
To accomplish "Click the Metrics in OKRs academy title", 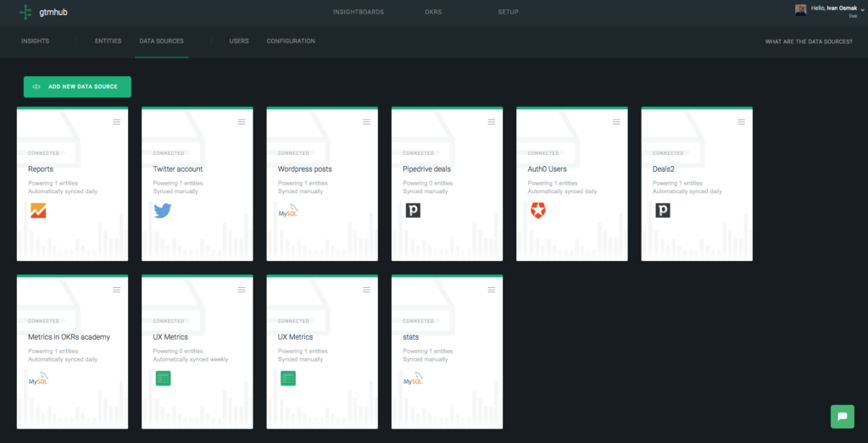I will pyautogui.click(x=70, y=337).
